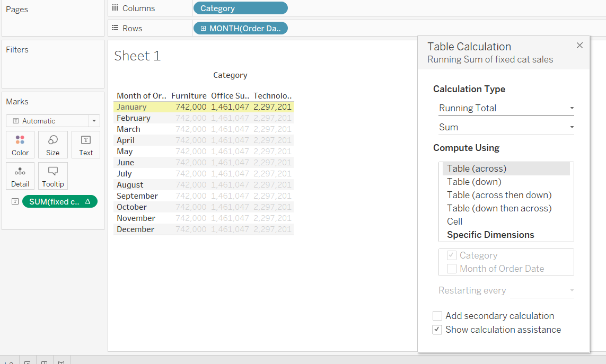Click January's Office Supplies value 1,461,047

tap(230, 107)
